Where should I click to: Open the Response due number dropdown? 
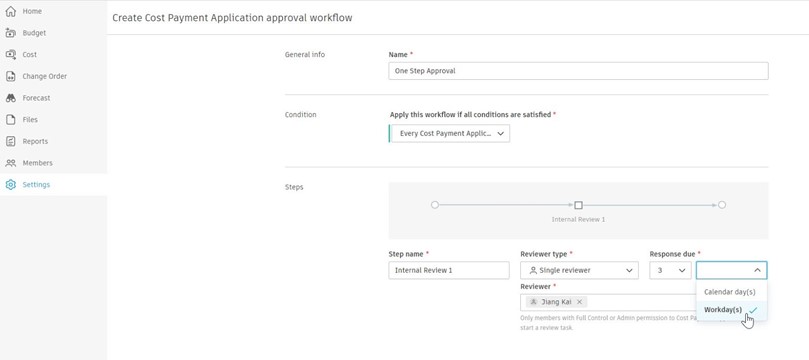pyautogui.click(x=670, y=270)
